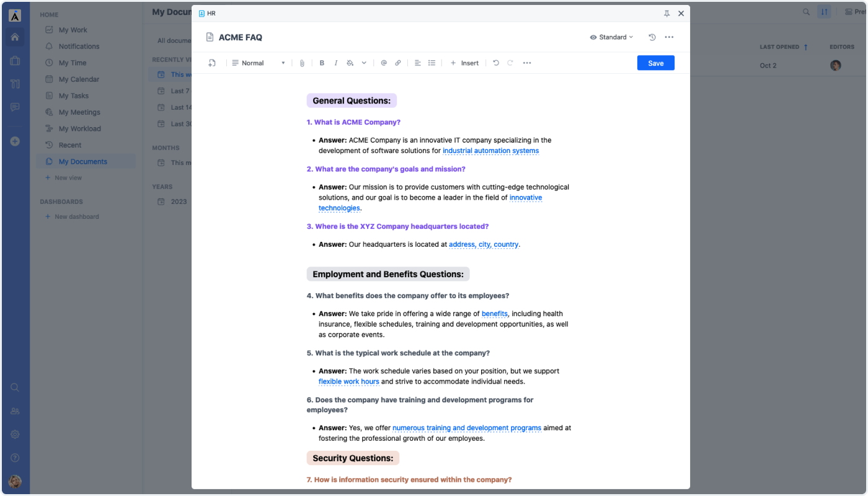Pin the document window
Image resolution: width=868 pixels, height=496 pixels.
pyautogui.click(x=667, y=14)
